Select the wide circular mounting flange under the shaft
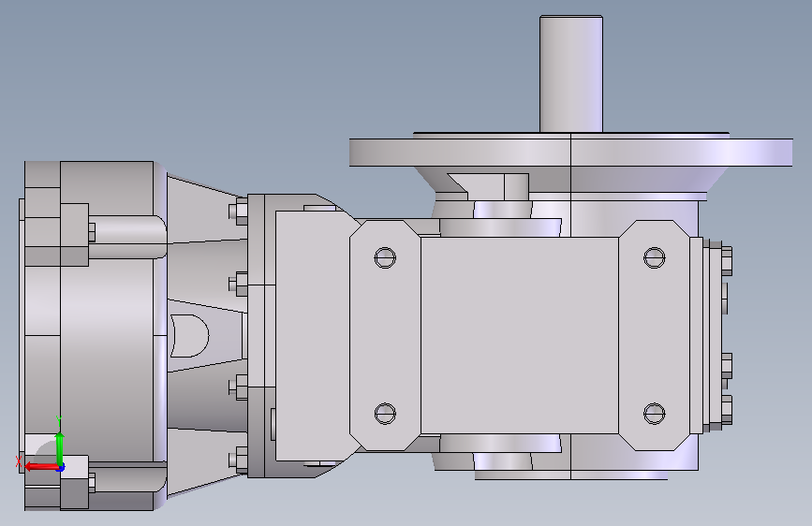 click(570, 153)
